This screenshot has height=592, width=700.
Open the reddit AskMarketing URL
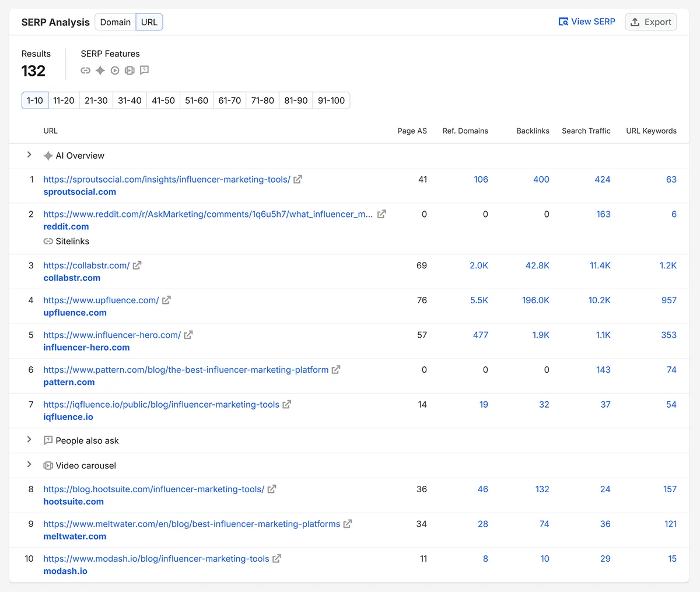pos(208,214)
